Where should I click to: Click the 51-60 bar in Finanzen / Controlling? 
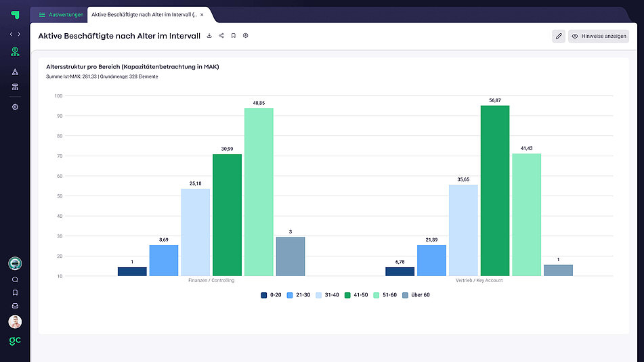click(x=259, y=191)
